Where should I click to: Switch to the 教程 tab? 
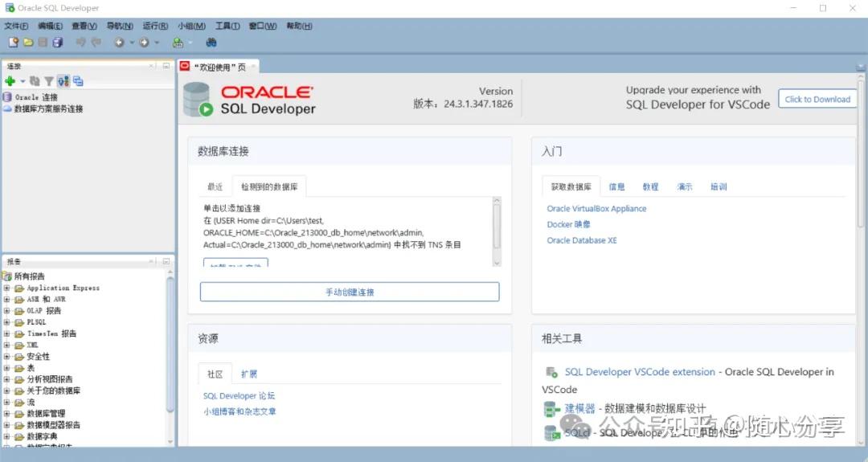point(650,186)
